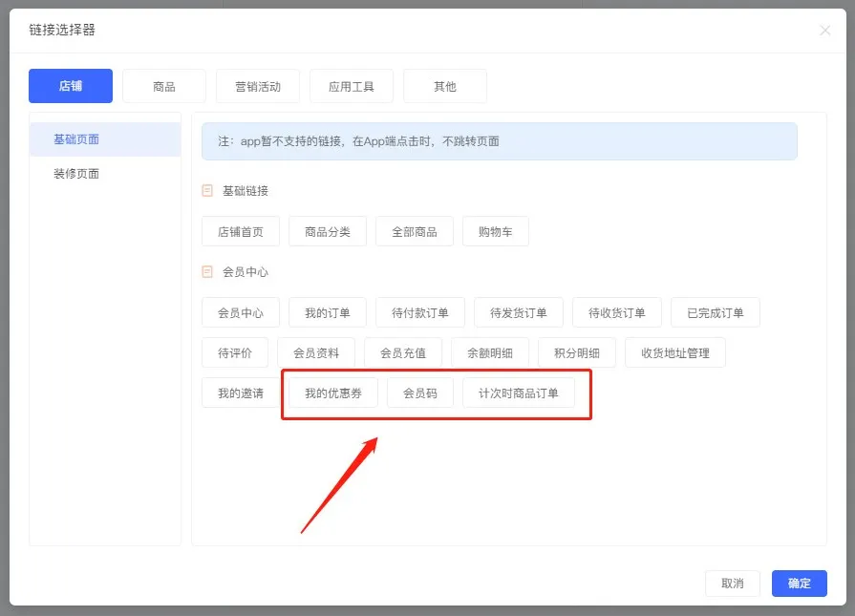Viewport: 855px width, 616px height.
Task: Switch to the 其他 tab
Action: point(445,86)
